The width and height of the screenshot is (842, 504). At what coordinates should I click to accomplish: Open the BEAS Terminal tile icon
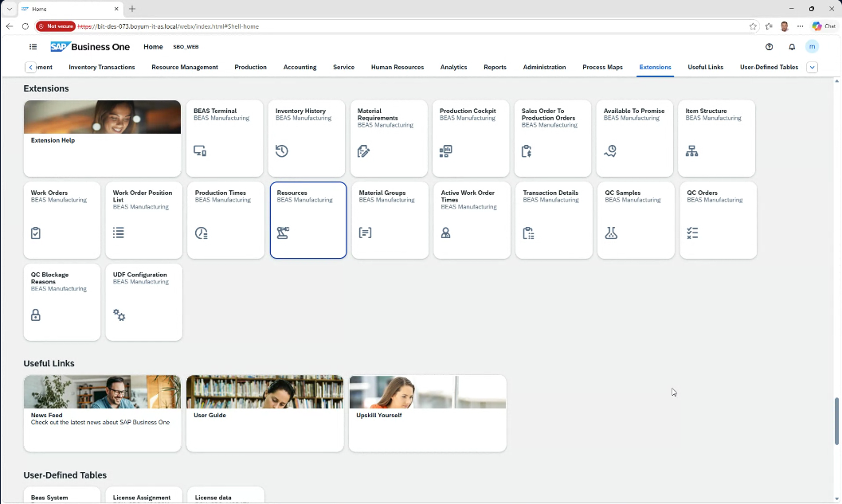pos(200,151)
